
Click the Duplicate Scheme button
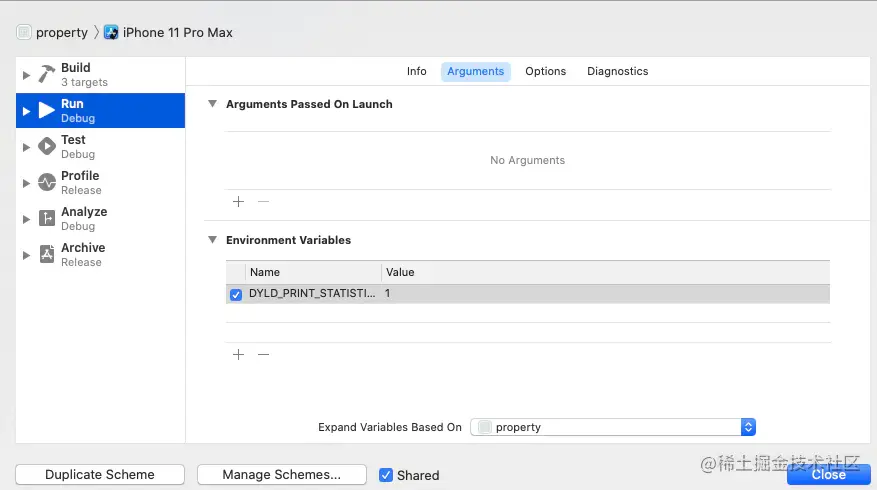(x=100, y=475)
